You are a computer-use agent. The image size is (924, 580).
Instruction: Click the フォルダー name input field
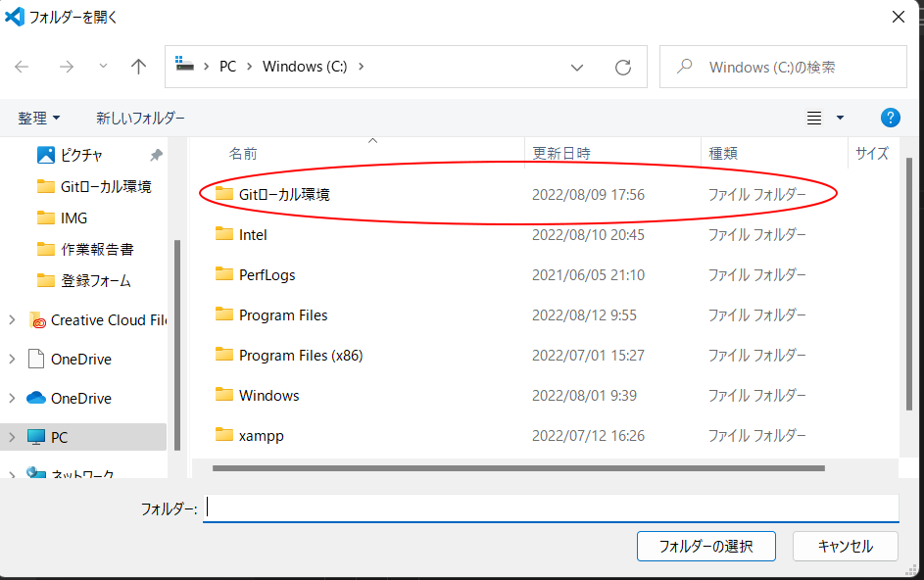point(550,507)
